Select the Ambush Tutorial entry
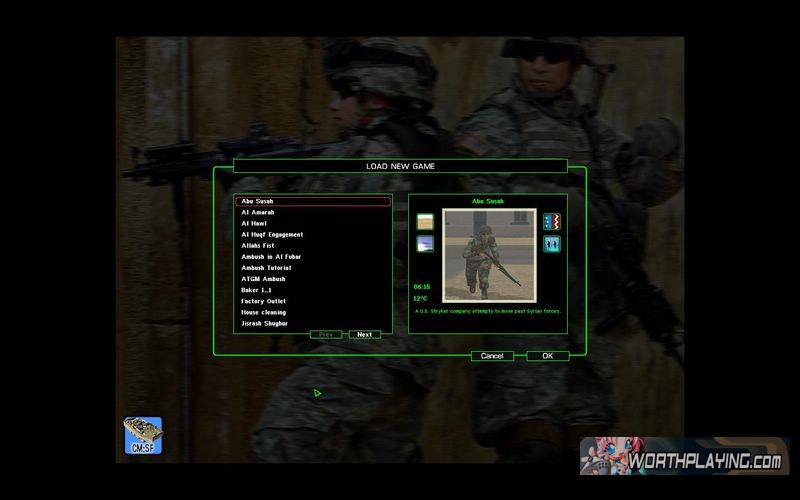 tap(266, 268)
